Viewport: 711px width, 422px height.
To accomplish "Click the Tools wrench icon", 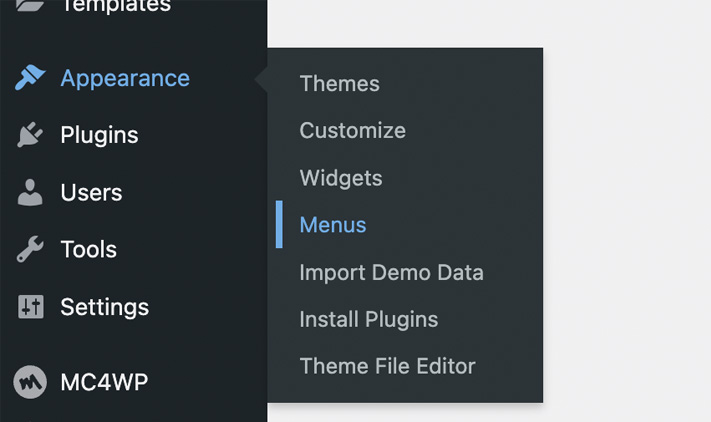I will click(x=30, y=249).
